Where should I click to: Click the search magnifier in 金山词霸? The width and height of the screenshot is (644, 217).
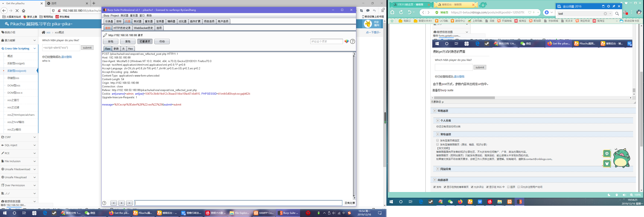[617, 14]
